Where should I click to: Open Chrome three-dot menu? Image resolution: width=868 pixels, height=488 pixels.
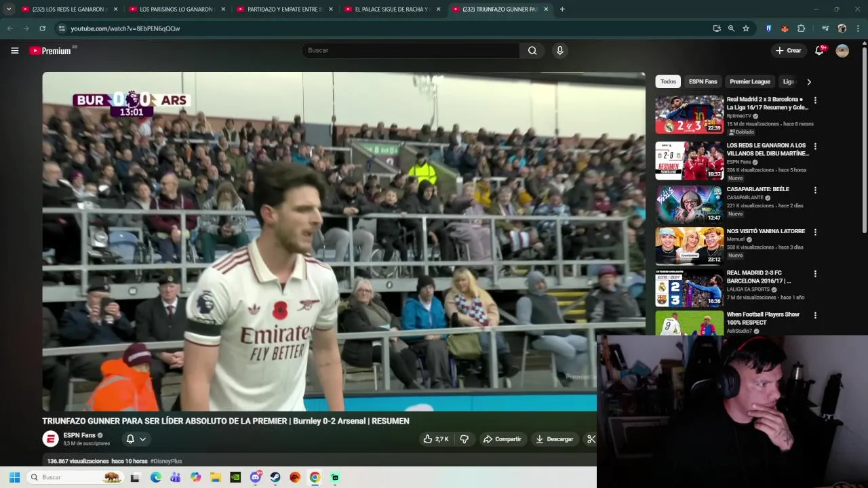click(x=858, y=28)
